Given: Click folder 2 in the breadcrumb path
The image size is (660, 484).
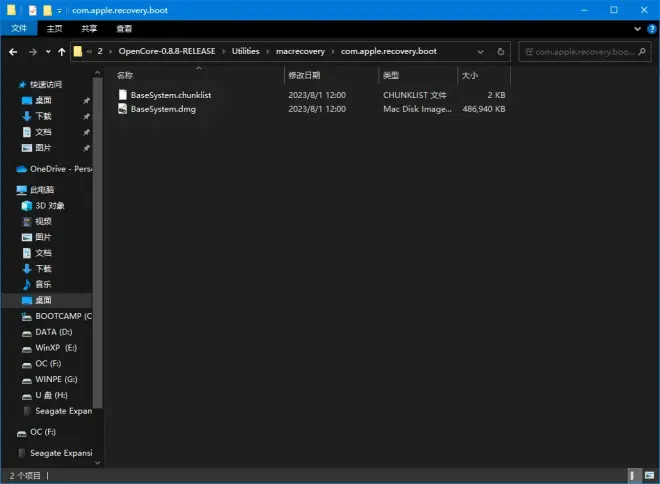Looking at the screenshot, I should pyautogui.click(x=100, y=51).
